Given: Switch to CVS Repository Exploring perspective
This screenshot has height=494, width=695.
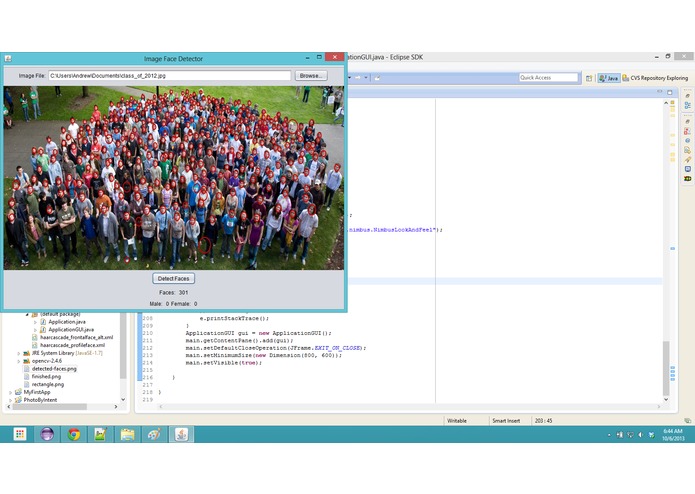Looking at the screenshot, I should [655, 78].
